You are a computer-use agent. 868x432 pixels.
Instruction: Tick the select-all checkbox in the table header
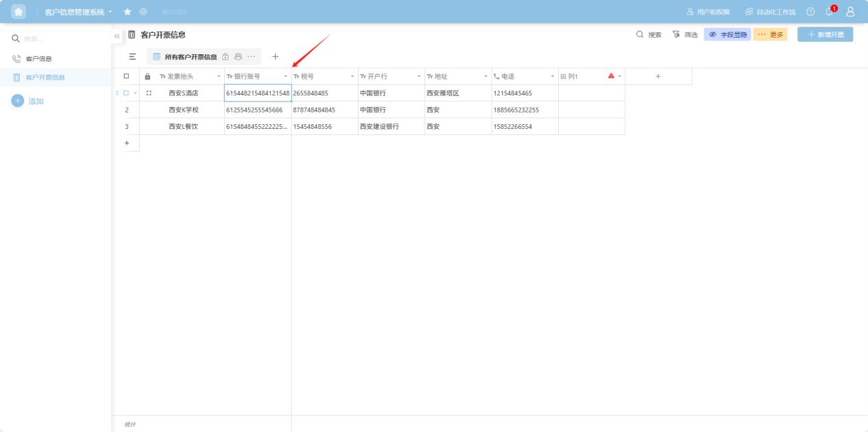point(126,76)
